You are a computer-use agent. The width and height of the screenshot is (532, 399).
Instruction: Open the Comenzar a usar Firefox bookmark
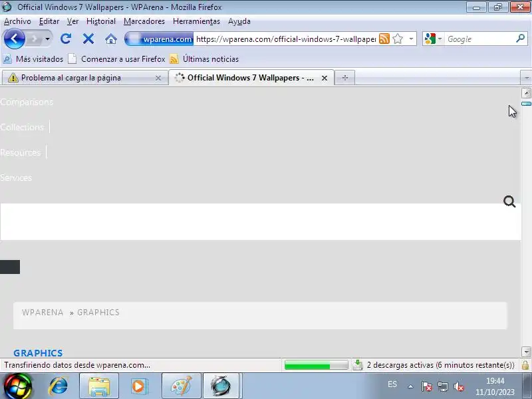(116, 59)
